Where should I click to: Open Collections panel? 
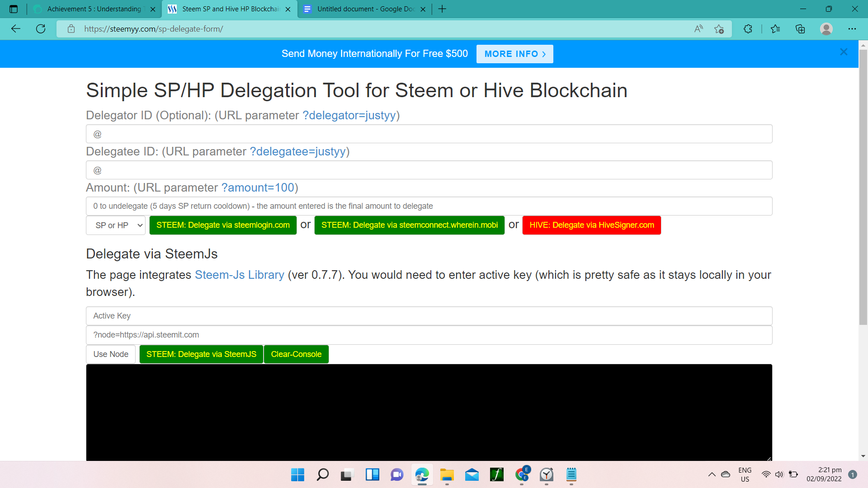click(x=800, y=29)
